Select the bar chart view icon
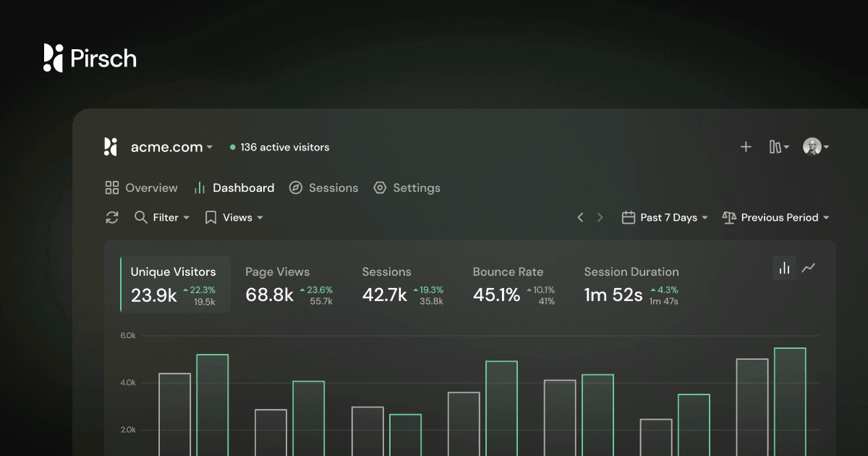Image resolution: width=868 pixels, height=456 pixels. click(784, 268)
